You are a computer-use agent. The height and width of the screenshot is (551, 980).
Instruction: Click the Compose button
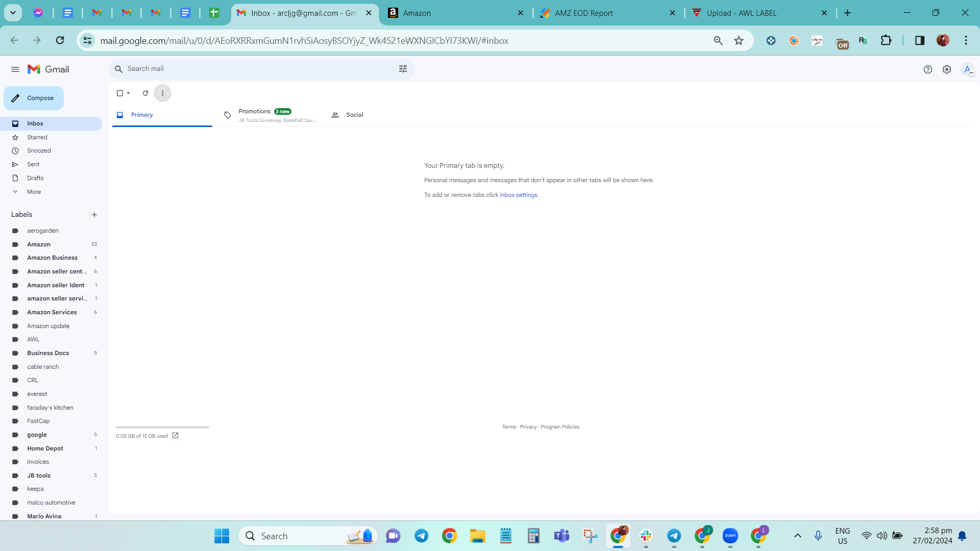pos(34,98)
